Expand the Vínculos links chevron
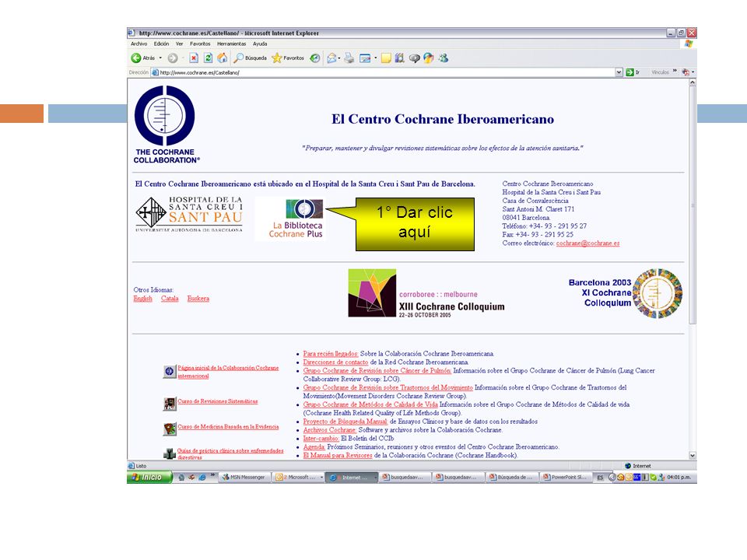Screen dimensions: 747x560 click(x=675, y=72)
